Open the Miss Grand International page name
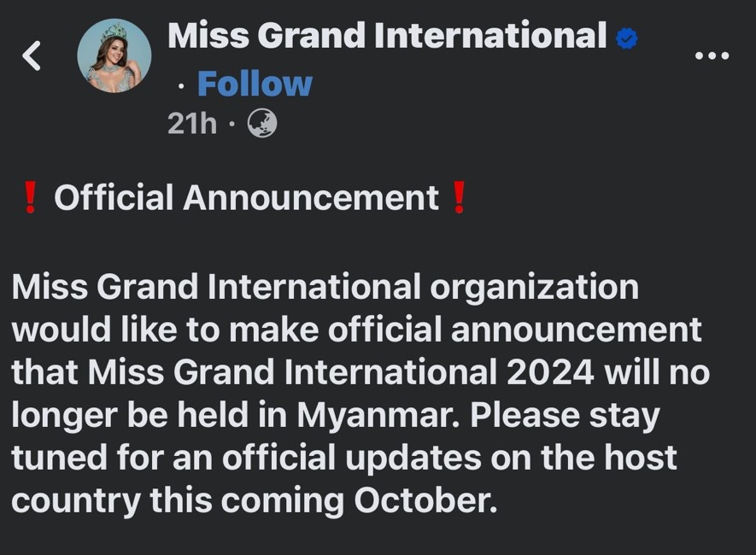This screenshot has height=555, width=756. pos(387,36)
